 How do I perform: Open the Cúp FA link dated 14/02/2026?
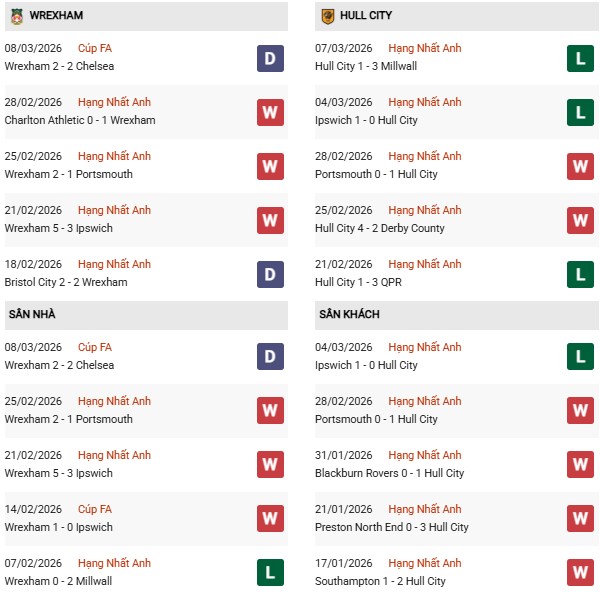[x=95, y=509]
